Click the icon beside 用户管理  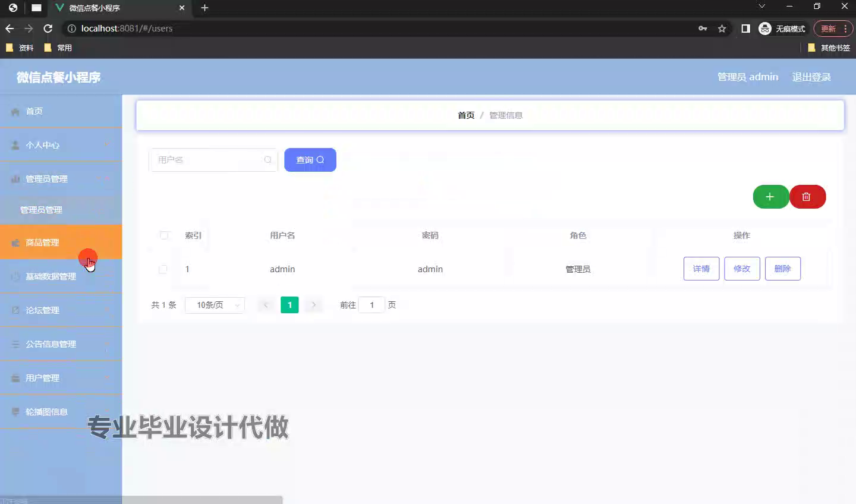15,378
